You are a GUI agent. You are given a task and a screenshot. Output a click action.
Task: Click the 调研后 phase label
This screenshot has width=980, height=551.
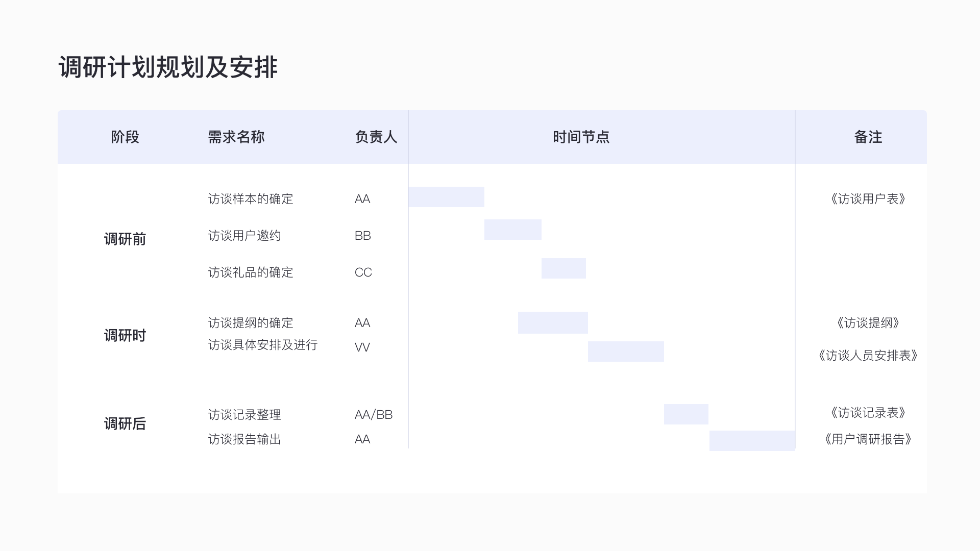[x=125, y=424]
